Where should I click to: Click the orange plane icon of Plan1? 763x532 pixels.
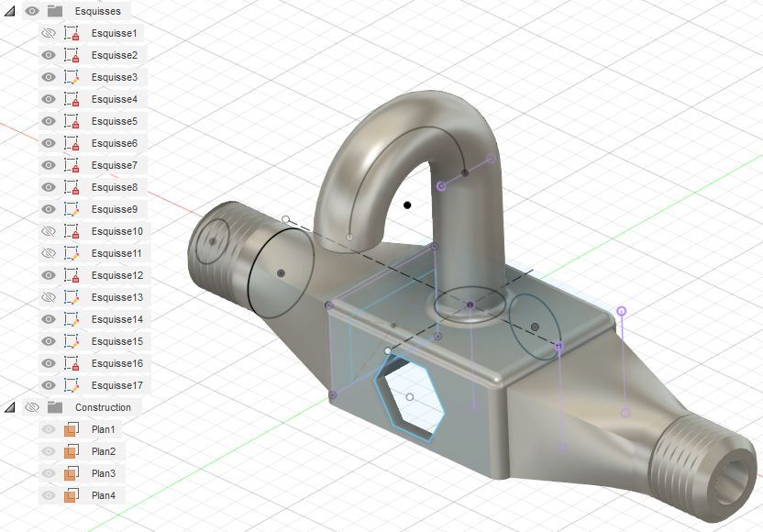[71, 429]
